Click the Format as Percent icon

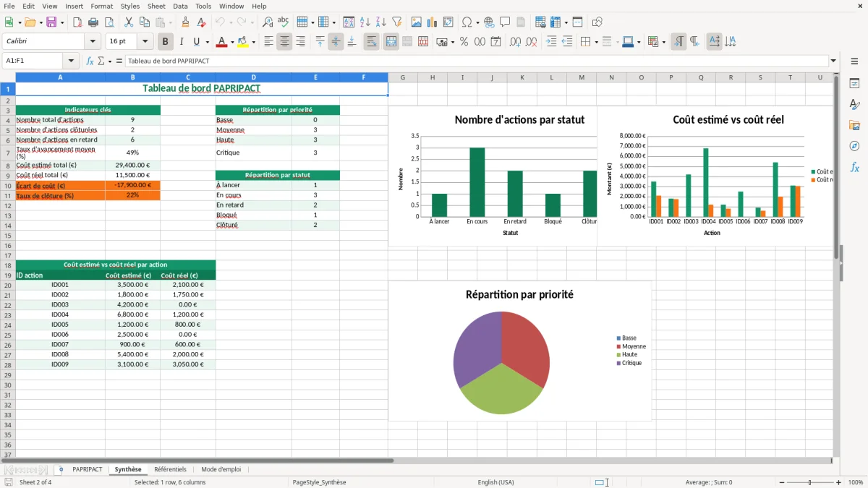(464, 42)
